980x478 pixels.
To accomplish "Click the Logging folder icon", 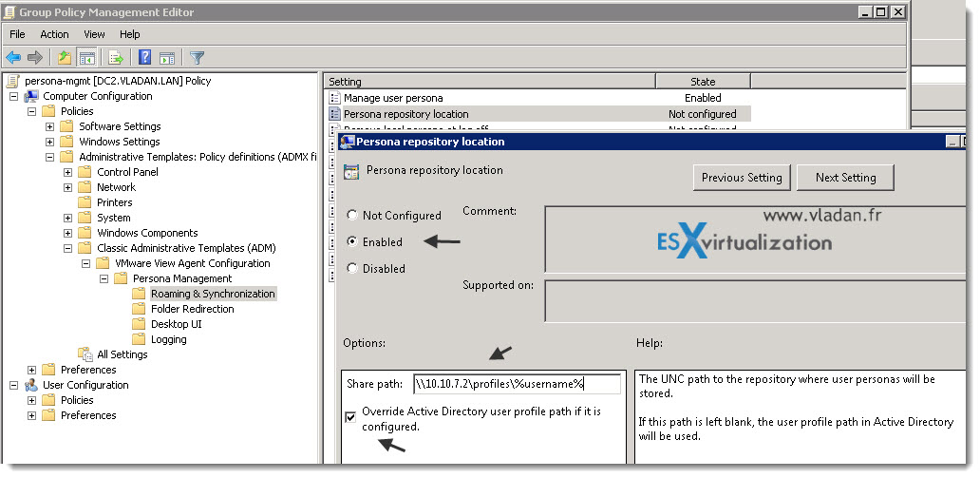I will (x=139, y=339).
